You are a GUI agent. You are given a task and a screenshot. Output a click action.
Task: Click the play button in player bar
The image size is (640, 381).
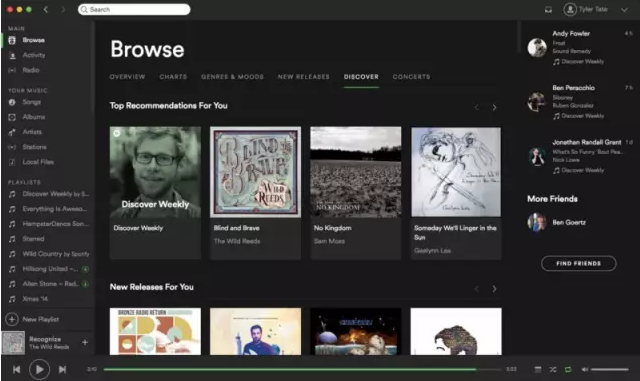(x=39, y=370)
